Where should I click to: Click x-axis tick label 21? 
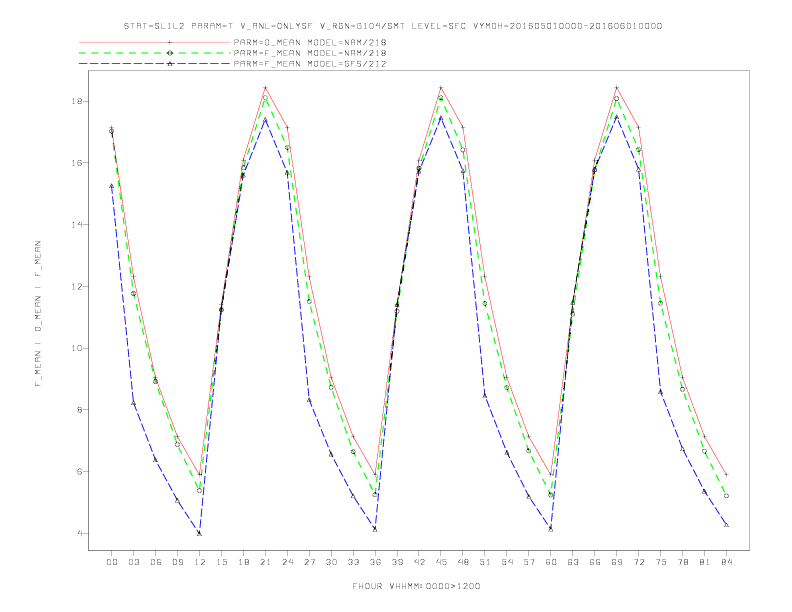click(x=265, y=562)
